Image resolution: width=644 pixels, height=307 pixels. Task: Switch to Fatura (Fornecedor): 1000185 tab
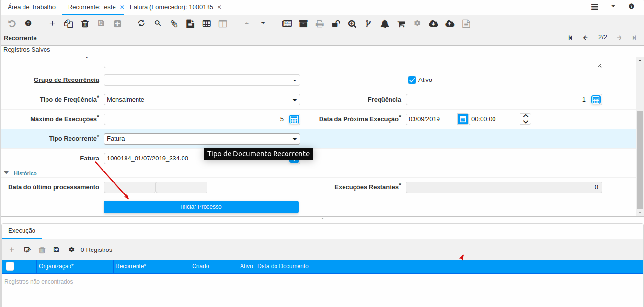tap(171, 7)
